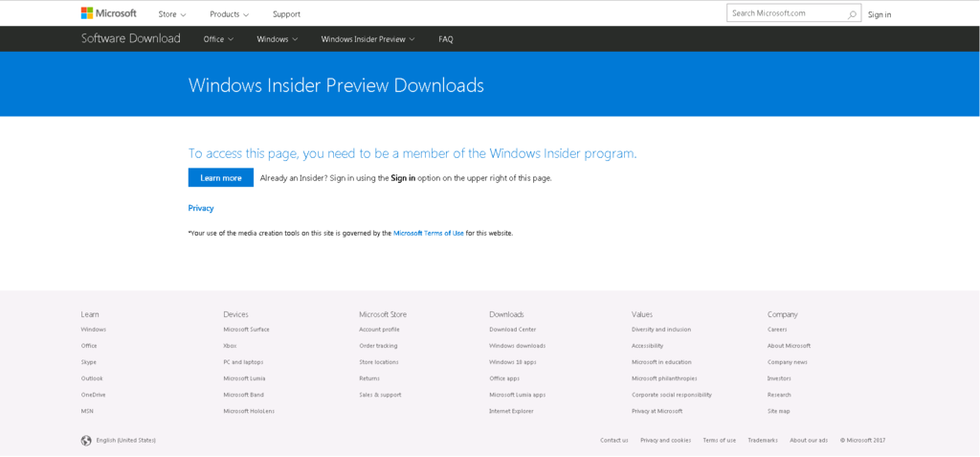Open the Office dropdown in Software Download bar
Viewport: 980px width, 457px height.
(x=219, y=39)
